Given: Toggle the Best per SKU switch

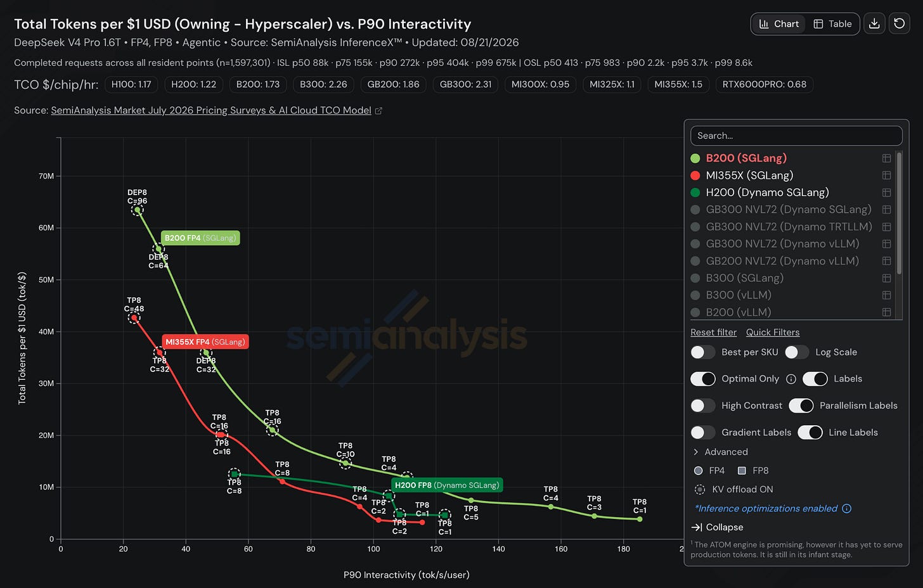Looking at the screenshot, I should [702, 352].
